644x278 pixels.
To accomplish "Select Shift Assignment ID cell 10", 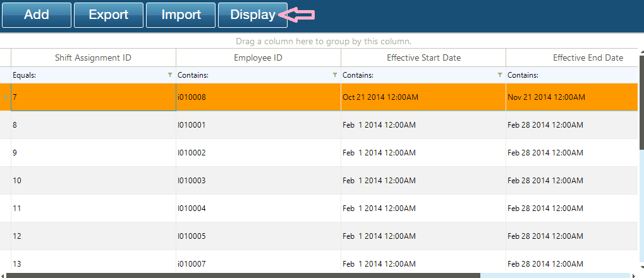I will [94, 181].
